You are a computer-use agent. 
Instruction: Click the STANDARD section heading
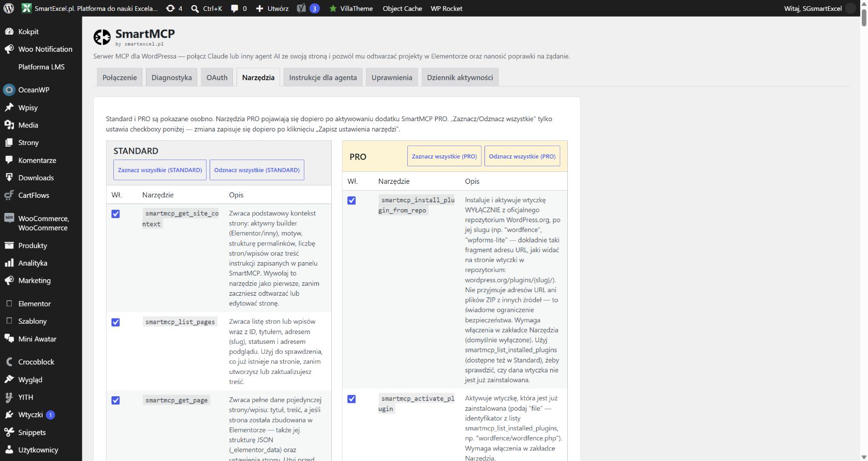point(136,151)
